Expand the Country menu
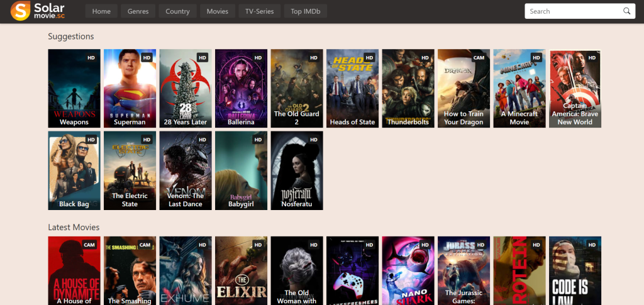The image size is (644, 305). (177, 11)
